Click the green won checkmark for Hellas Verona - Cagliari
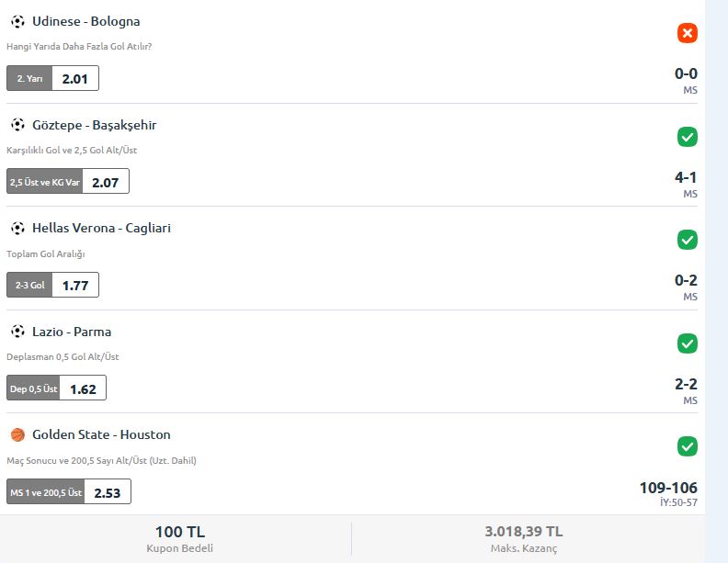 tap(688, 240)
